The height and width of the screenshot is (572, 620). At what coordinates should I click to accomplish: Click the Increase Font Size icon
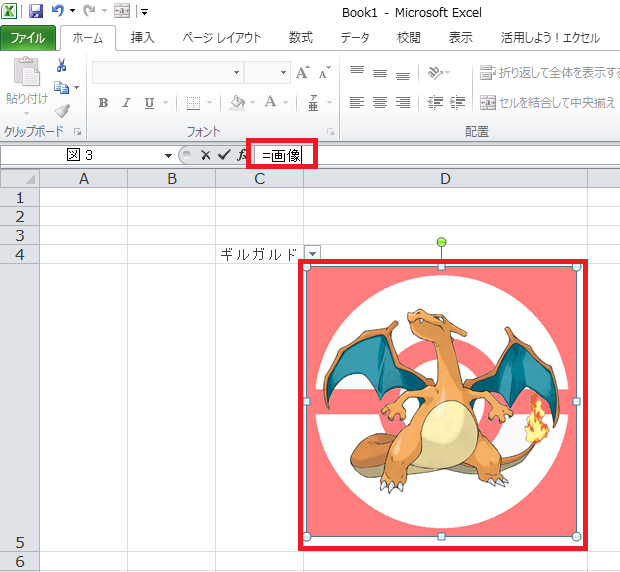pyautogui.click(x=303, y=72)
